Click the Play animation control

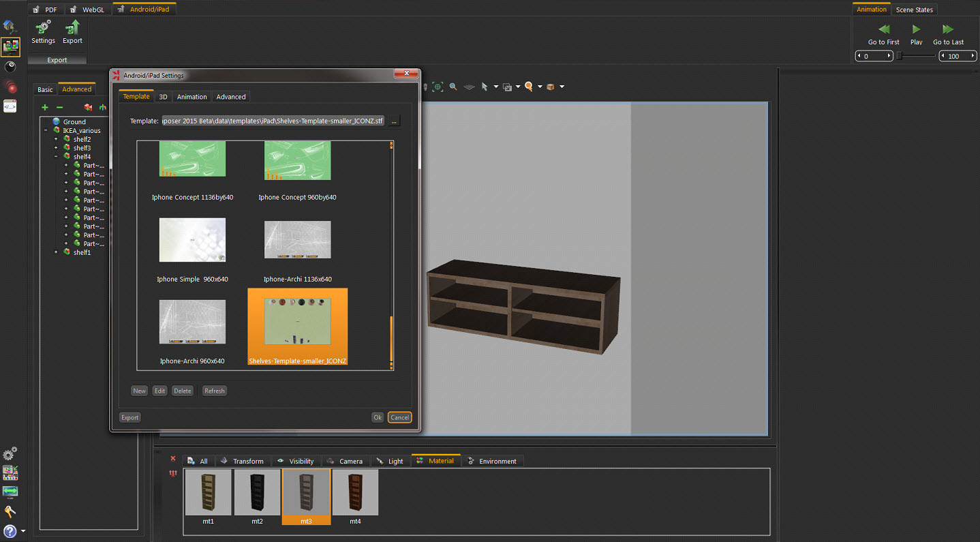(917, 34)
